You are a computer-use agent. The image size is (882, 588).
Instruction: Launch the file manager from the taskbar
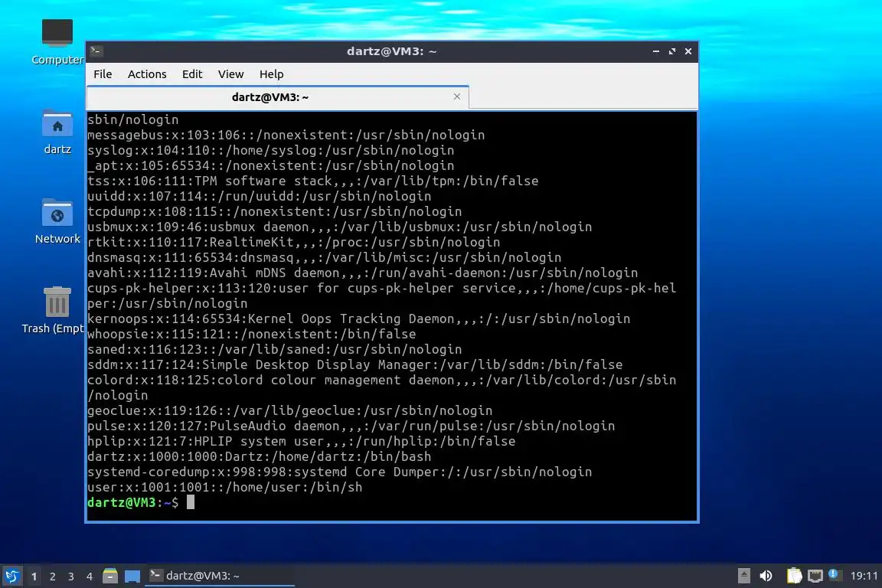click(110, 576)
